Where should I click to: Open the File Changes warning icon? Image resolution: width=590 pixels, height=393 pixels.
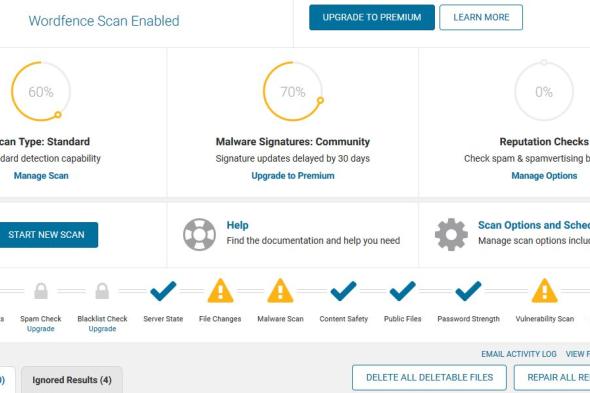point(220,291)
